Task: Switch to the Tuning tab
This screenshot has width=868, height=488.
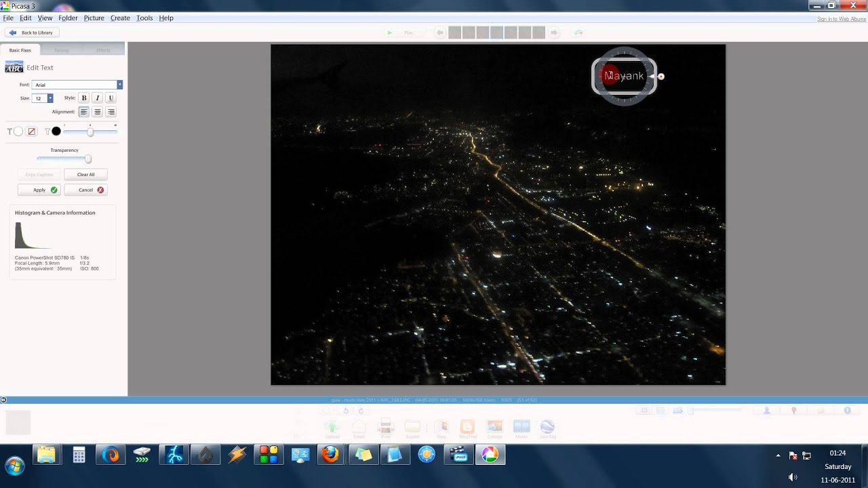Action: 62,49
